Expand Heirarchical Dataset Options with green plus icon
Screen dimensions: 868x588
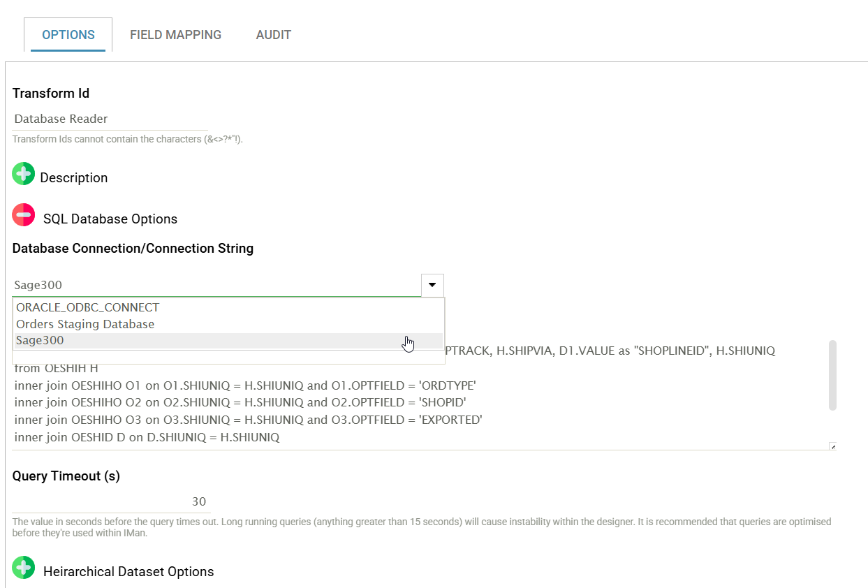[23, 568]
